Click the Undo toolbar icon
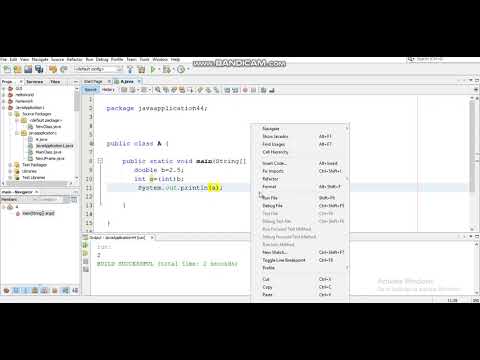The width and height of the screenshot is (480, 360). [x=53, y=69]
